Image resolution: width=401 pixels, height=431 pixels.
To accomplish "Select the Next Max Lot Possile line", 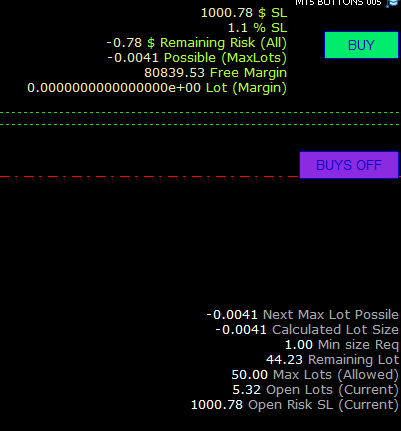I will coord(302,315).
